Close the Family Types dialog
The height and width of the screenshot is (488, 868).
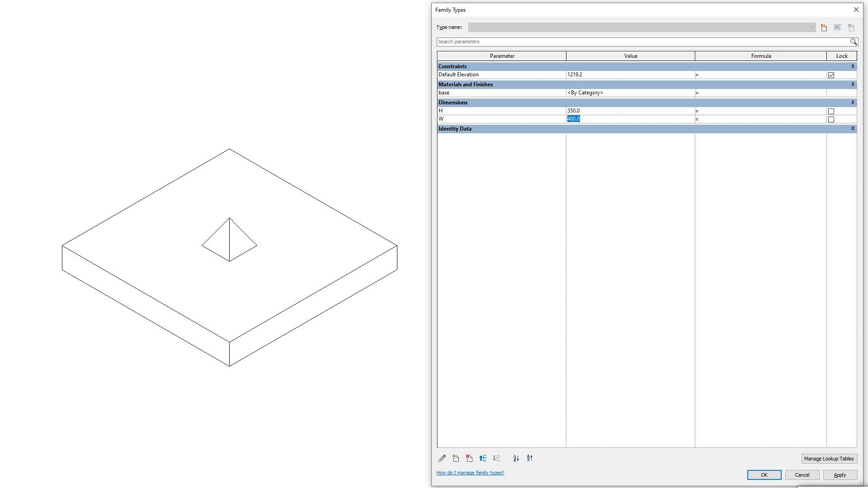pyautogui.click(x=856, y=9)
